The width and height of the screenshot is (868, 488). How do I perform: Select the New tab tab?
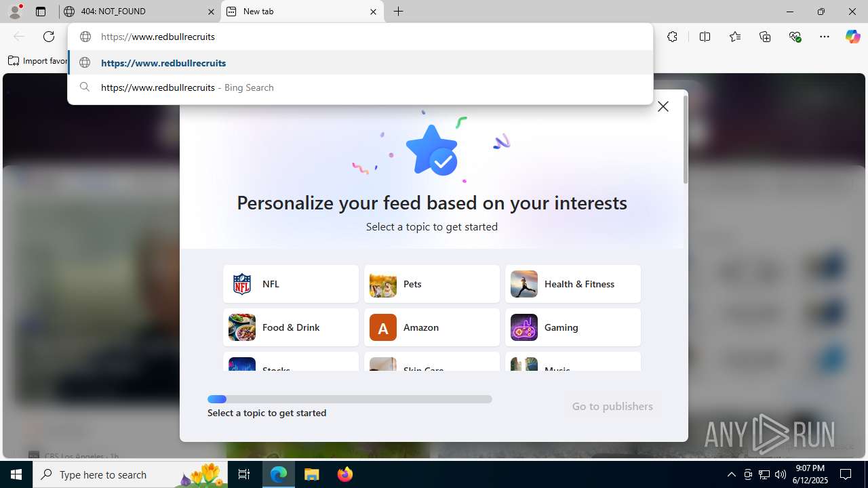pos(302,12)
